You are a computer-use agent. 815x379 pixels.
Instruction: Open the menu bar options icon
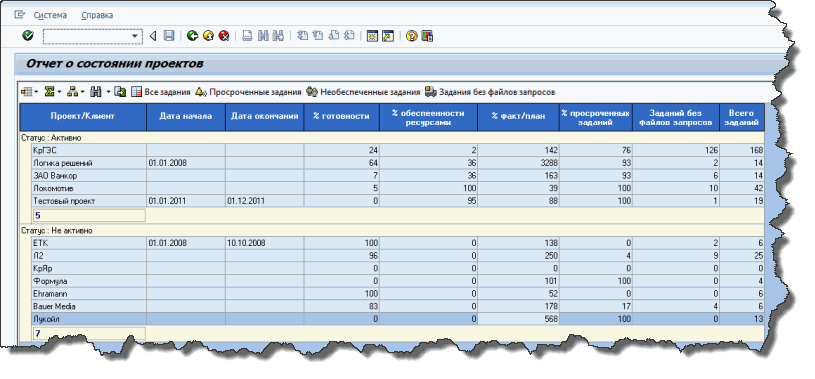pyautogui.click(x=20, y=15)
